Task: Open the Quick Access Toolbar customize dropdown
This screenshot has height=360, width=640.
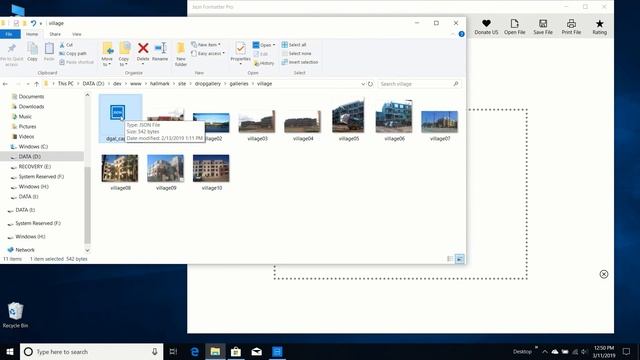Action: 41,24
